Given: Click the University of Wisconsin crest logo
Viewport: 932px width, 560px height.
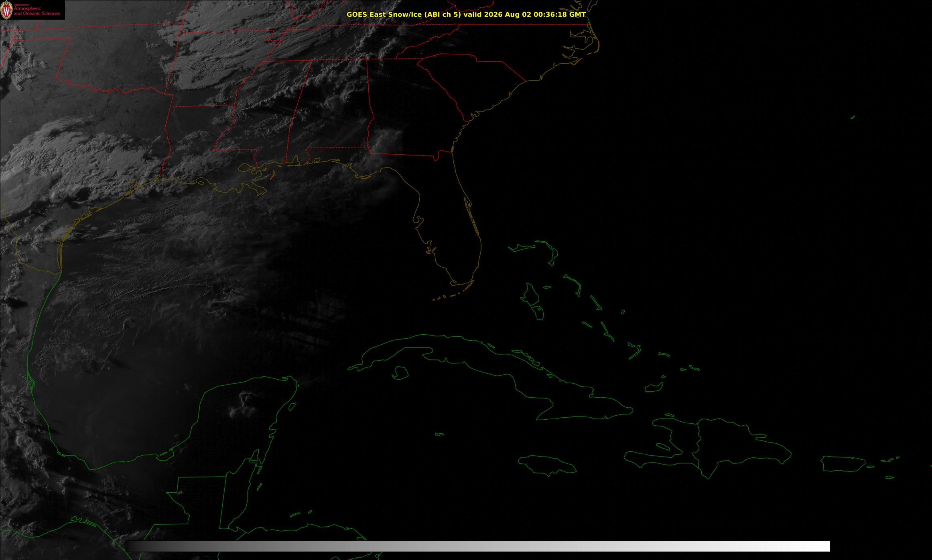Looking at the screenshot, I should click(x=6, y=10).
